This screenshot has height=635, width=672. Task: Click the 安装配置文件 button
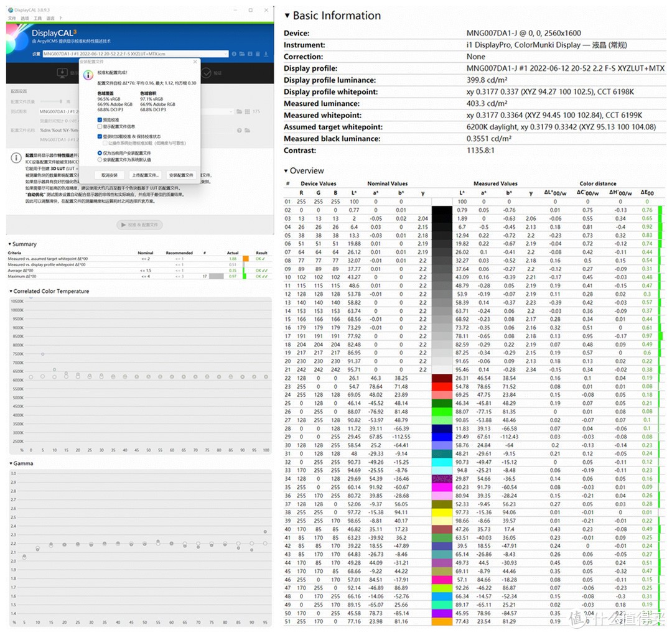point(181,175)
